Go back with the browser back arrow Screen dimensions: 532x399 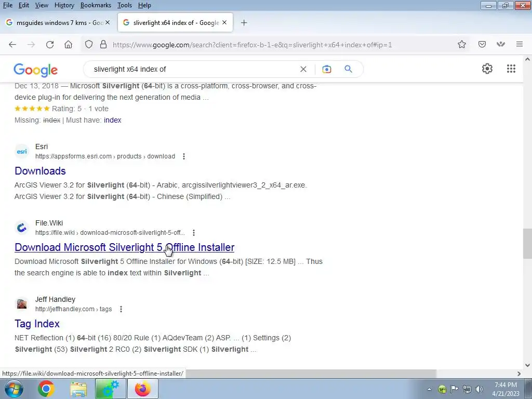tap(12, 45)
